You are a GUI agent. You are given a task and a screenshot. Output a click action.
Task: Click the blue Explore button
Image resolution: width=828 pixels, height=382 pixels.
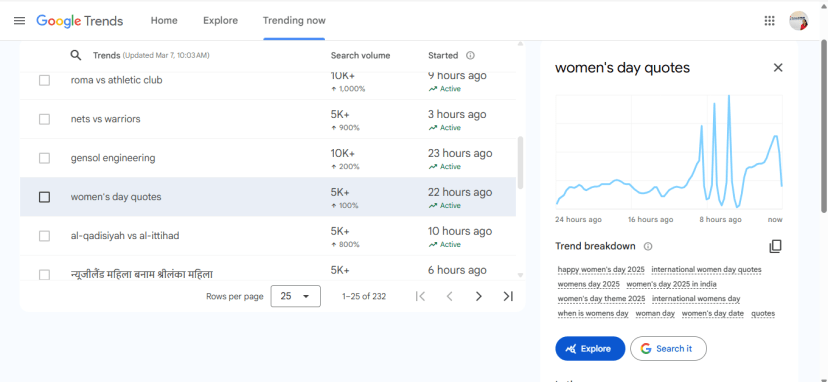coord(590,349)
